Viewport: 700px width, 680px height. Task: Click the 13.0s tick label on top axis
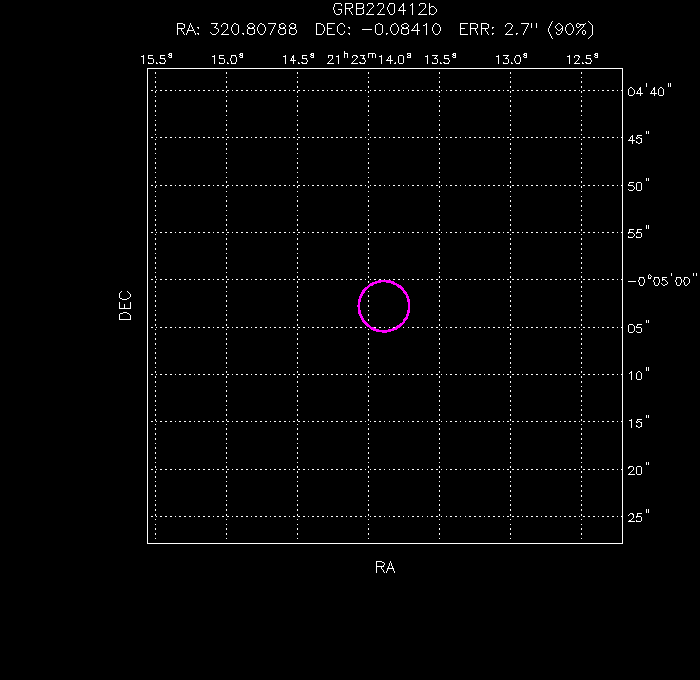pyautogui.click(x=511, y=59)
